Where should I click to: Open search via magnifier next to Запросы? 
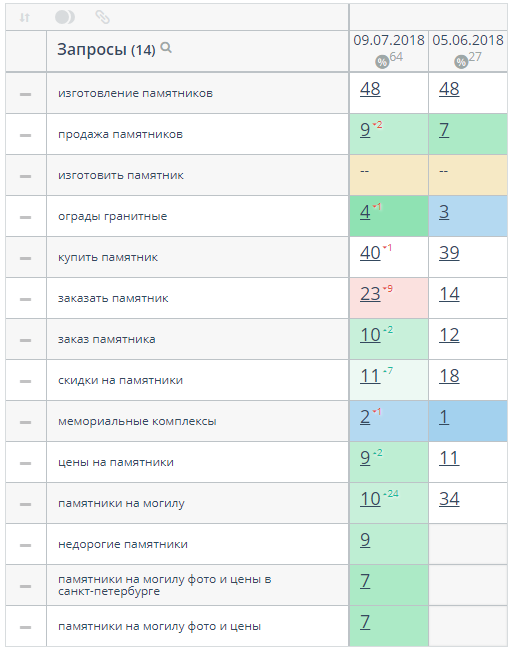166,48
